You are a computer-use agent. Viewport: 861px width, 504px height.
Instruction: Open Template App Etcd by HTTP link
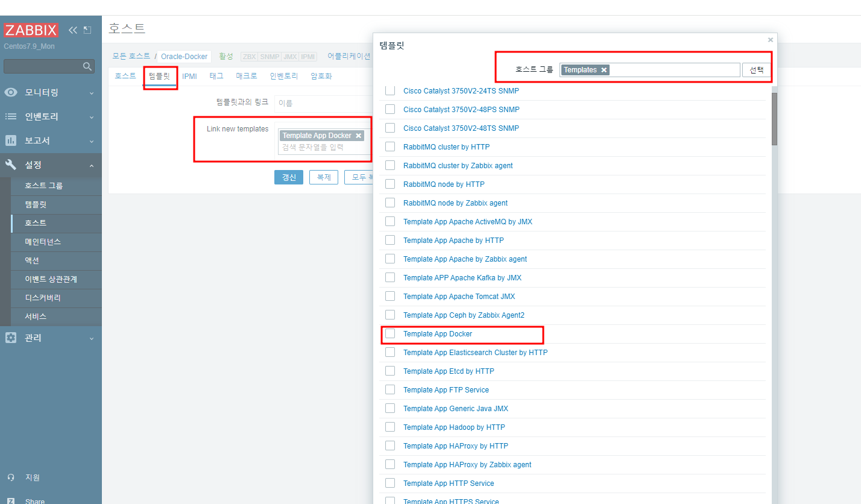[449, 371]
